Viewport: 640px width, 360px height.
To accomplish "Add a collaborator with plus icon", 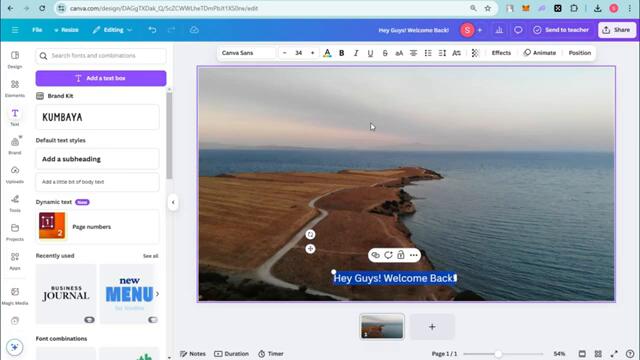I will click(480, 30).
